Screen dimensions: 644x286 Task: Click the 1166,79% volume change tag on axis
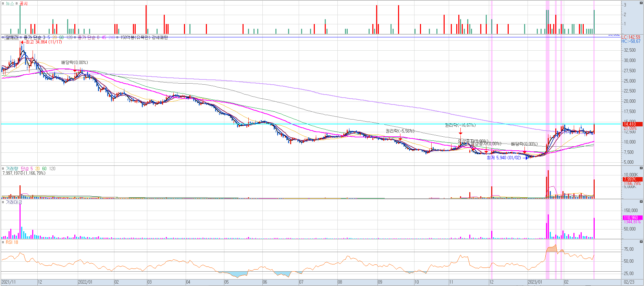632,184
